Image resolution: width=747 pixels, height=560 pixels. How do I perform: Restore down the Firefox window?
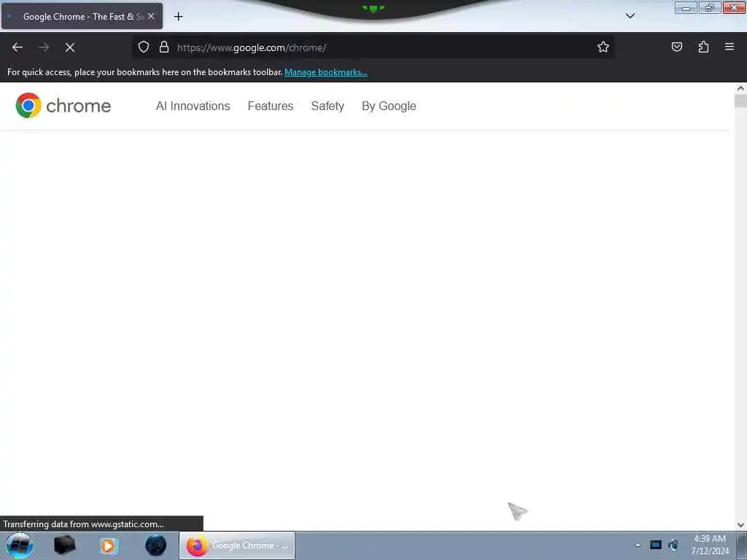(710, 8)
